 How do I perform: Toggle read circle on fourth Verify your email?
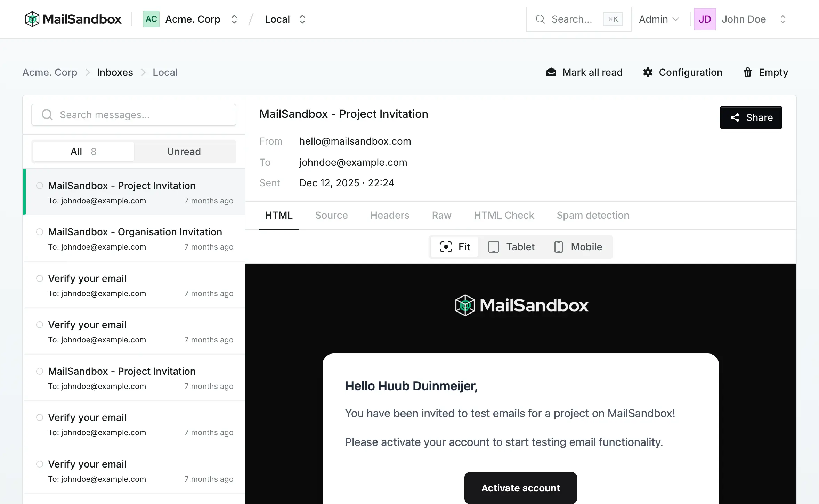click(40, 464)
